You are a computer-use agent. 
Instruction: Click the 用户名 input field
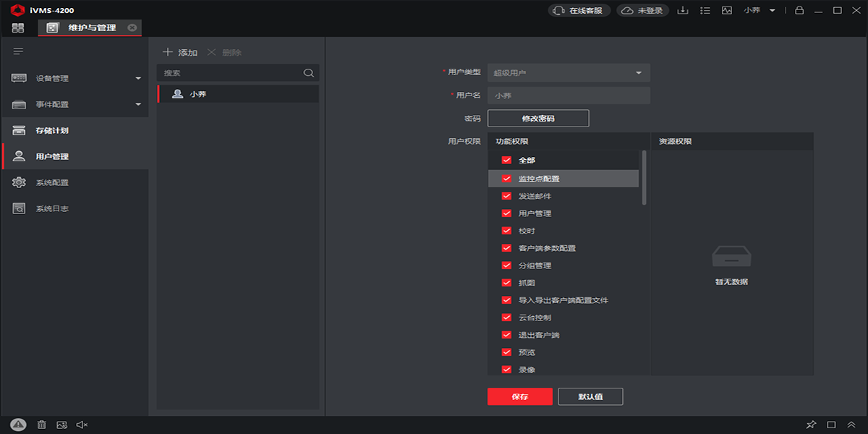[569, 95]
